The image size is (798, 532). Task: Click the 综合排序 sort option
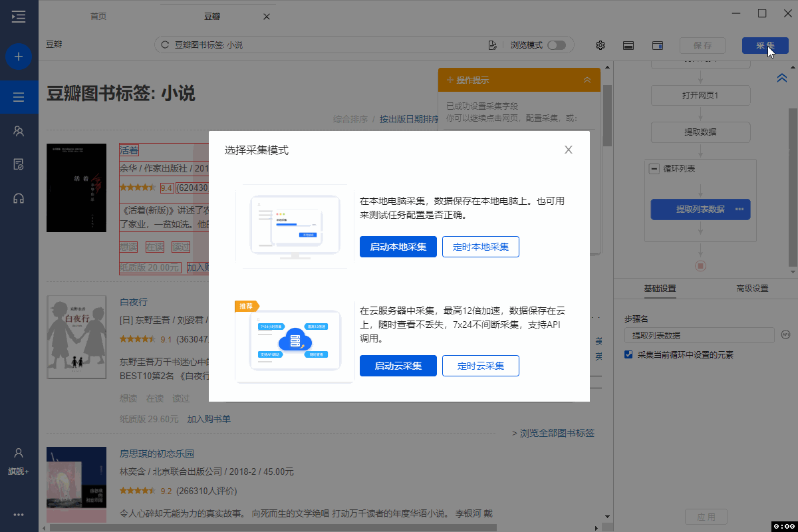click(350, 120)
